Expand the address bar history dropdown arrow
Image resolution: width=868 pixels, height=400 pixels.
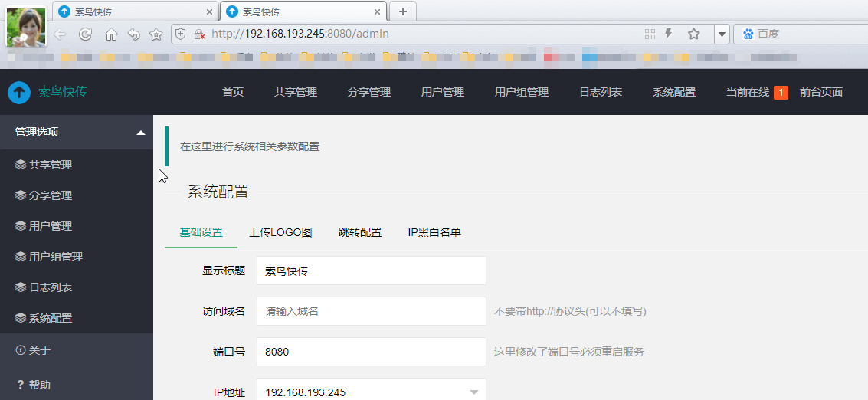pos(721,34)
